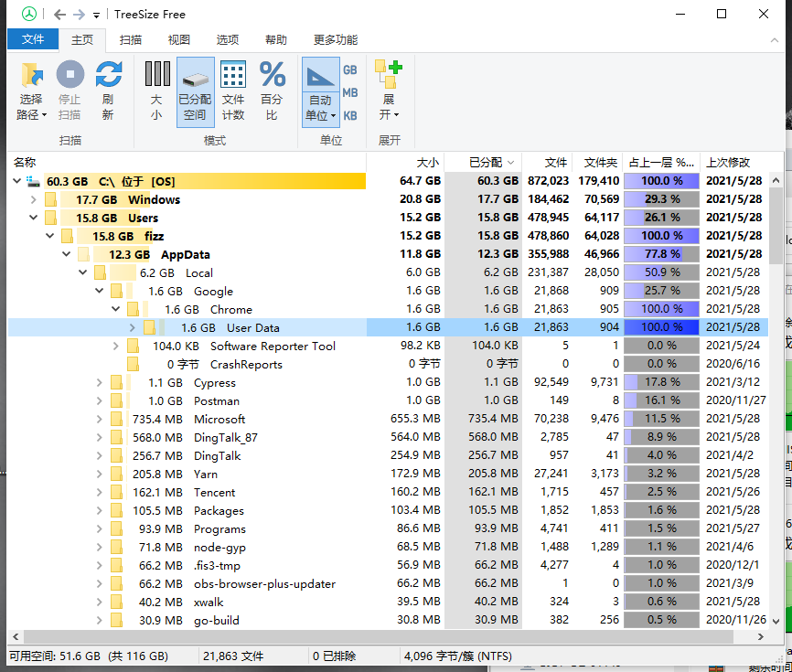Click the 停止扫描 stop scan icon
This screenshot has height=672, width=792.
(70, 74)
